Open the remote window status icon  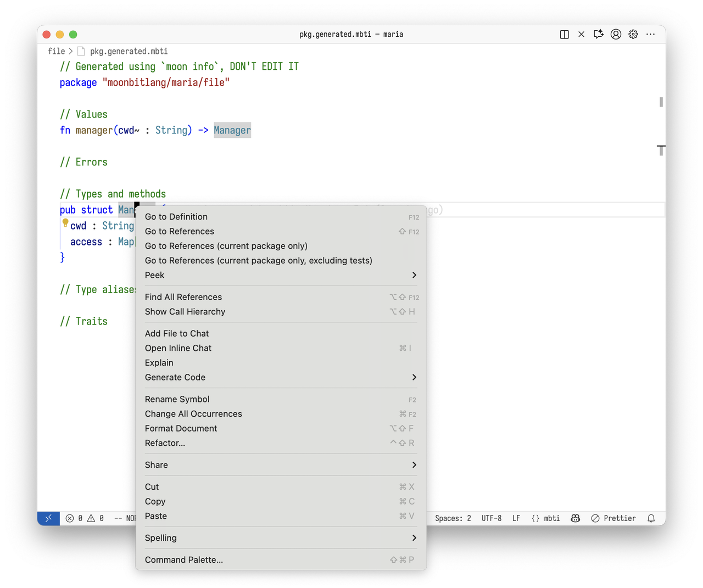tap(48, 518)
